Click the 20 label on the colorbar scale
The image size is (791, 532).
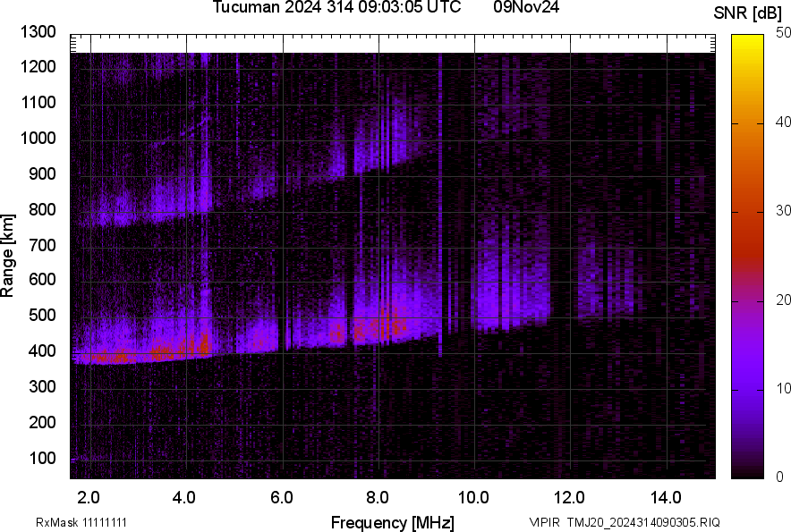tap(784, 300)
